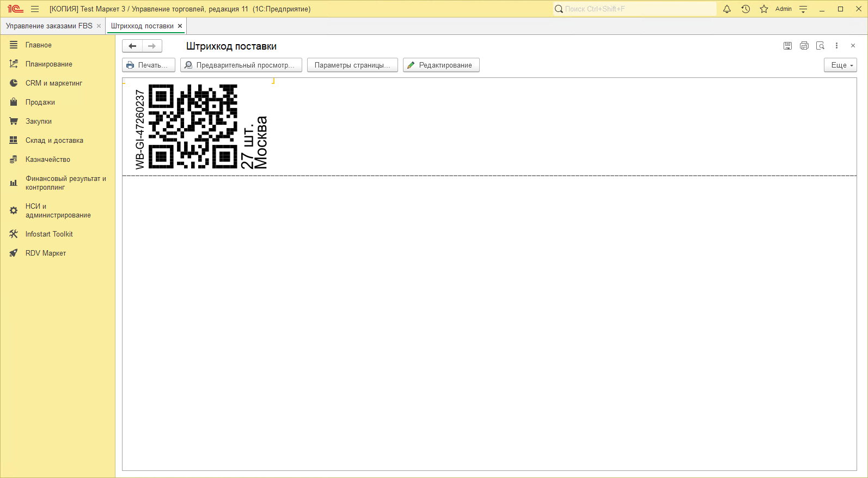Open the three-dots form menu
The height and width of the screenshot is (478, 868).
(x=837, y=46)
